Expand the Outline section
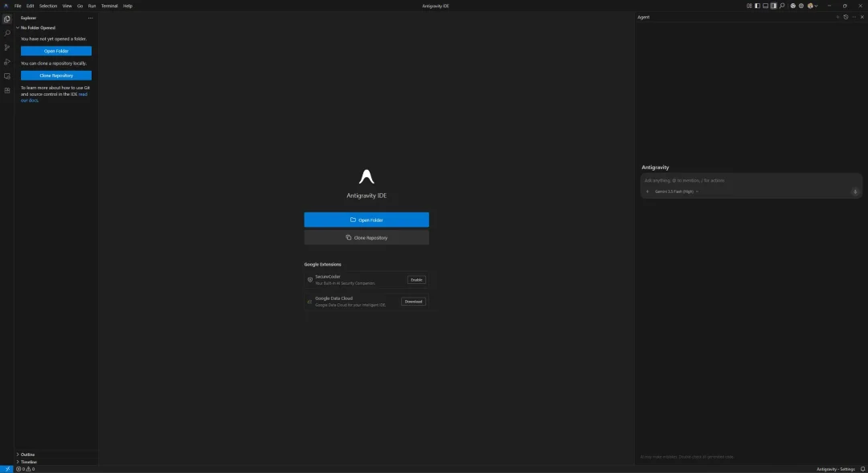Image resolution: width=868 pixels, height=473 pixels. pos(27,454)
